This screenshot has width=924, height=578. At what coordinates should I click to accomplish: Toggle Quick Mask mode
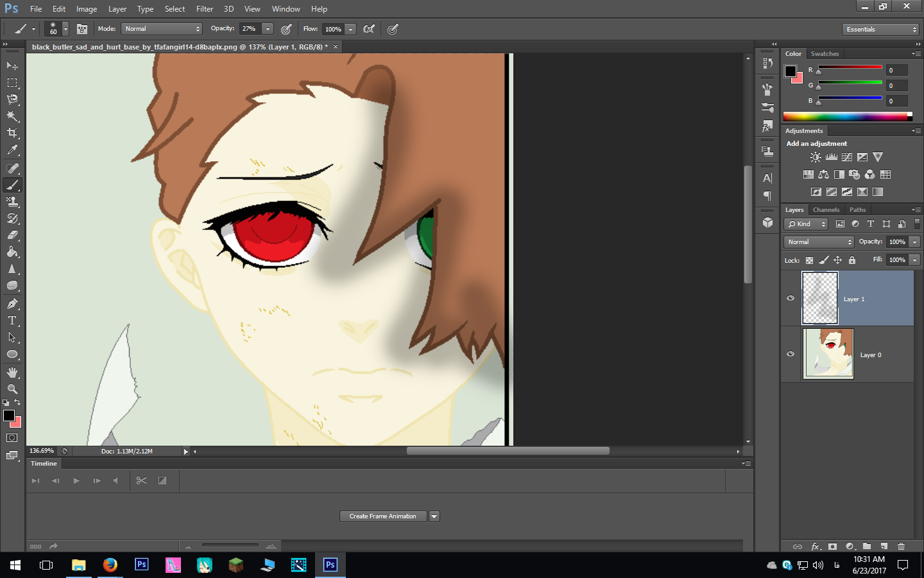[12, 438]
